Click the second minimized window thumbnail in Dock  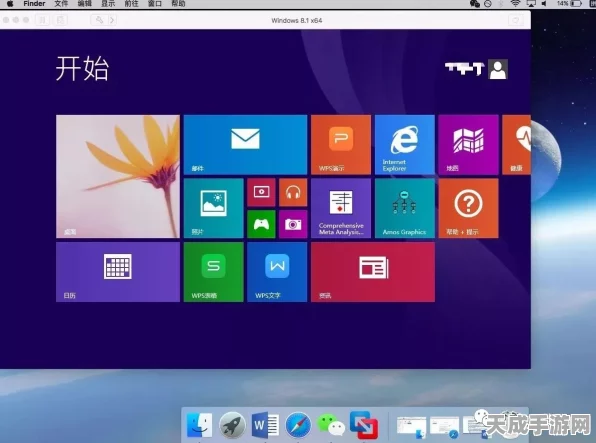(x=444, y=427)
